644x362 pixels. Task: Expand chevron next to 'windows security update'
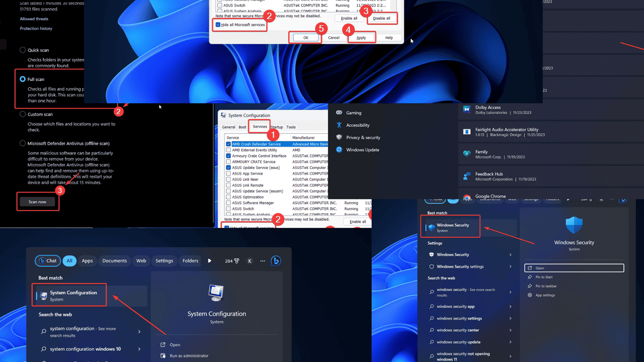tap(511, 342)
